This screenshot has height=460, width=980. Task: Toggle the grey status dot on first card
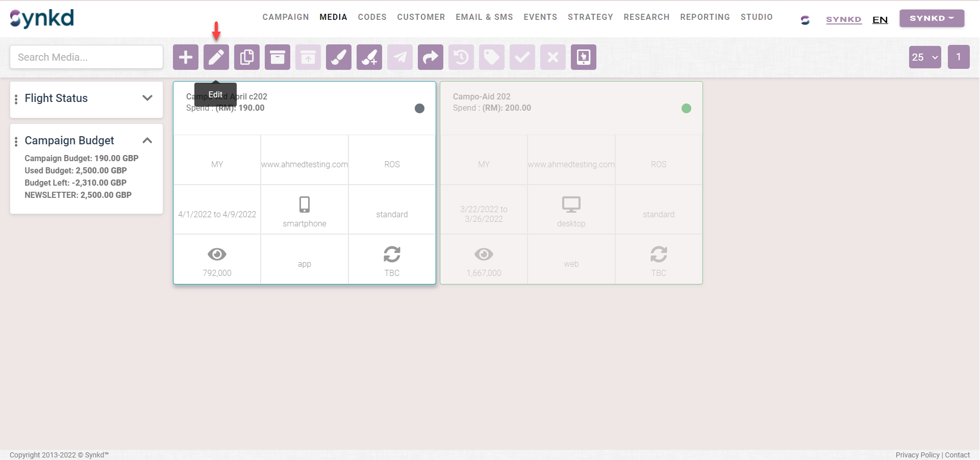[419, 108]
